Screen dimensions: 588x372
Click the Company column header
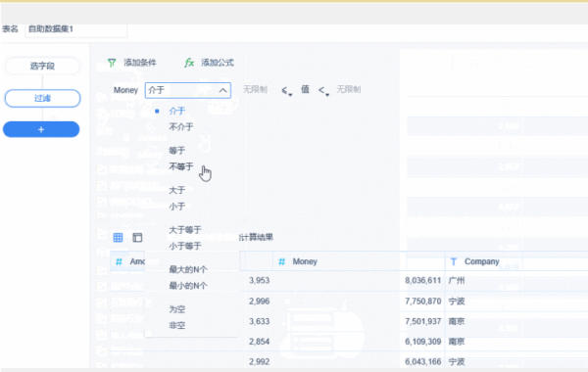click(x=516, y=261)
